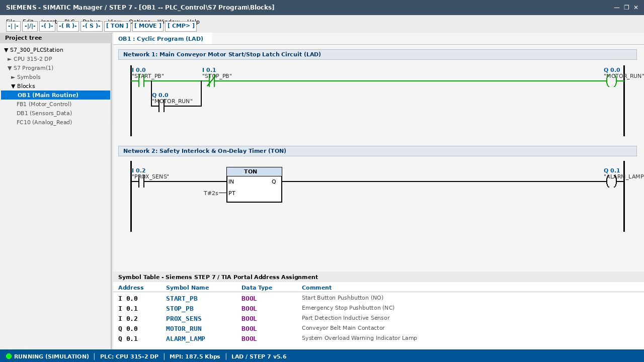The height and width of the screenshot is (362, 644).
Task: Switch to OB1 : Cyclic Program (LAD) tab
Action: (161, 39)
